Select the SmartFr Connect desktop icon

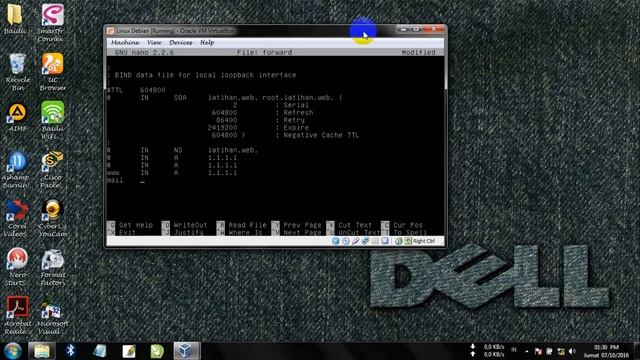(x=51, y=23)
